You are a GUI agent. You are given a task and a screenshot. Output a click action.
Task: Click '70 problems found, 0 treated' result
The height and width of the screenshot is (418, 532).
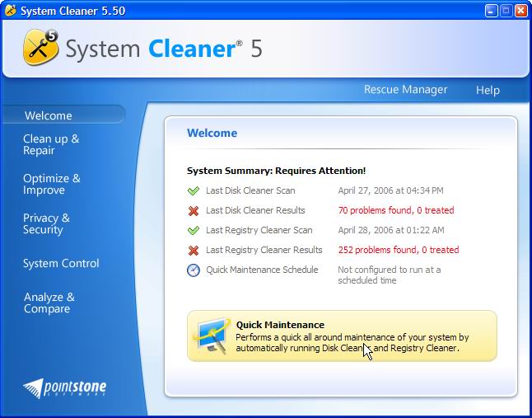click(395, 211)
